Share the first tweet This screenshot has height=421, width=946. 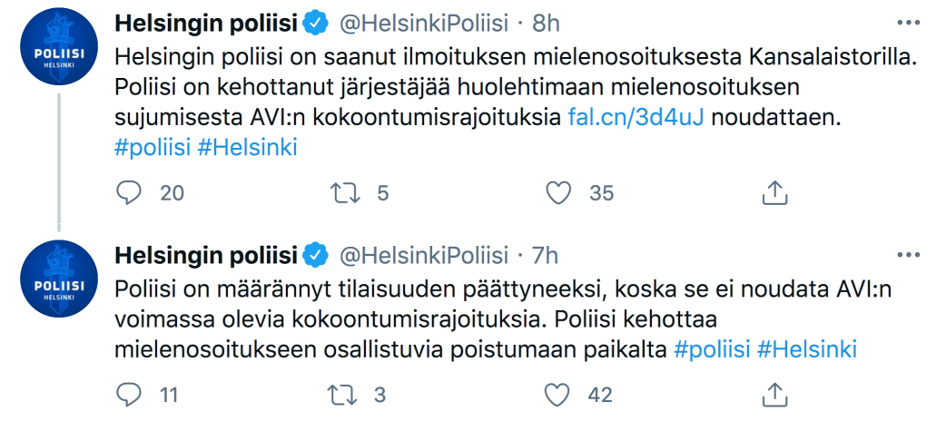[774, 193]
